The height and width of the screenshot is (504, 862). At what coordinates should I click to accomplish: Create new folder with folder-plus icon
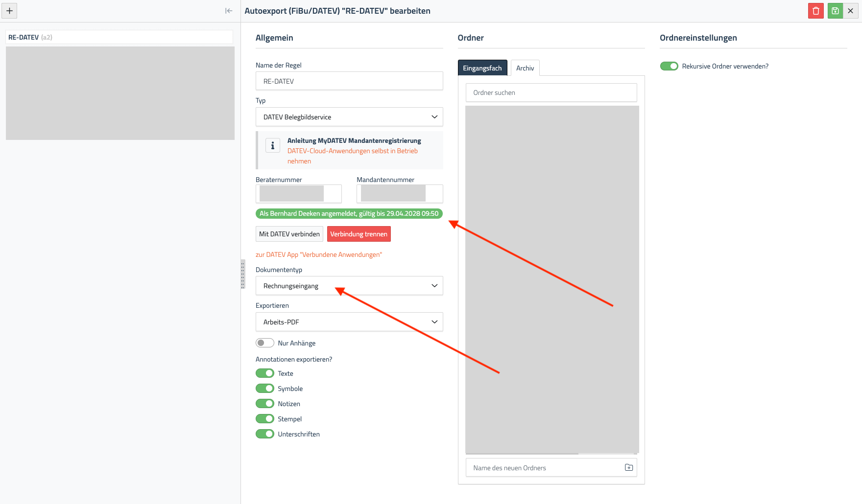[x=629, y=468]
